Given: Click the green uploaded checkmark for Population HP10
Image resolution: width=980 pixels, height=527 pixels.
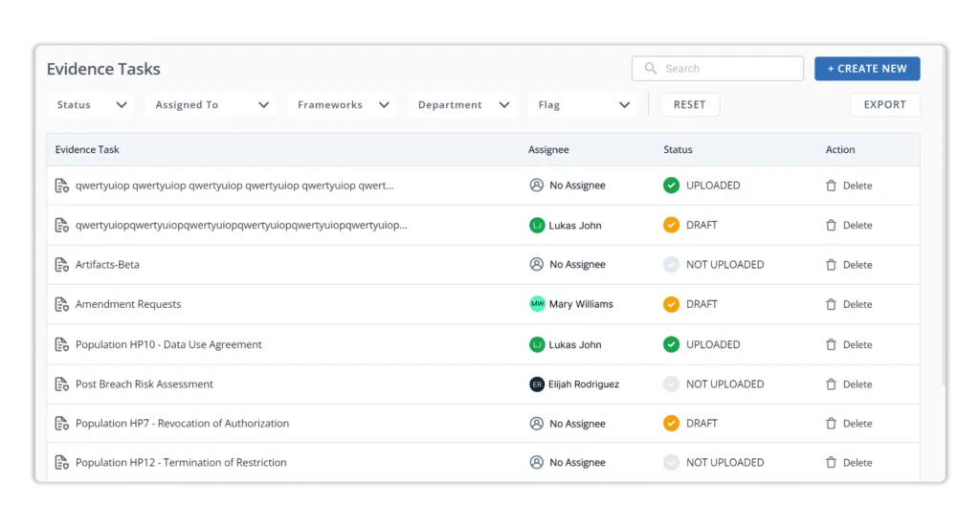Looking at the screenshot, I should (x=671, y=344).
